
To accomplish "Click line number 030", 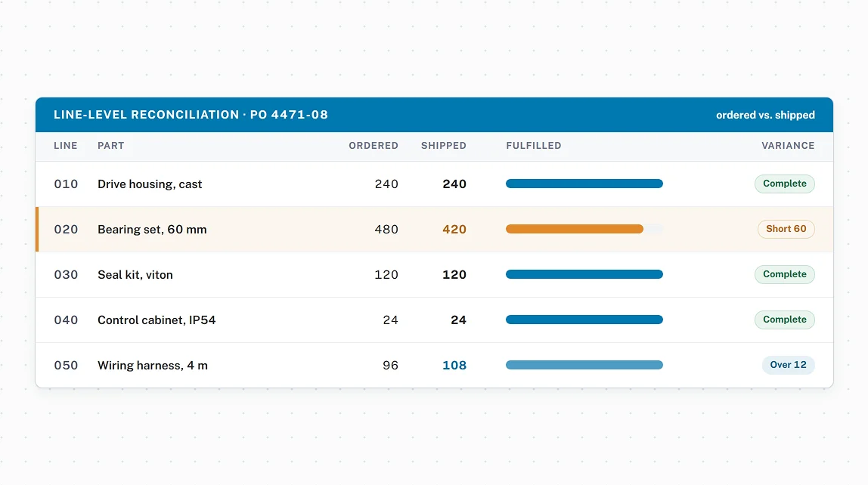I will (66, 275).
